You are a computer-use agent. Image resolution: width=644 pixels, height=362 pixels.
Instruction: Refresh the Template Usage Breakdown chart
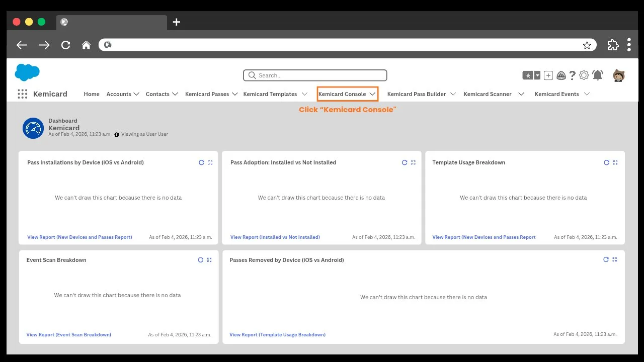[x=607, y=162]
